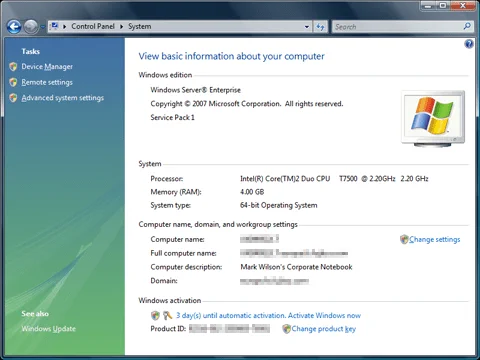
Task: Click the Windows logo monitor image
Action: pos(433,119)
